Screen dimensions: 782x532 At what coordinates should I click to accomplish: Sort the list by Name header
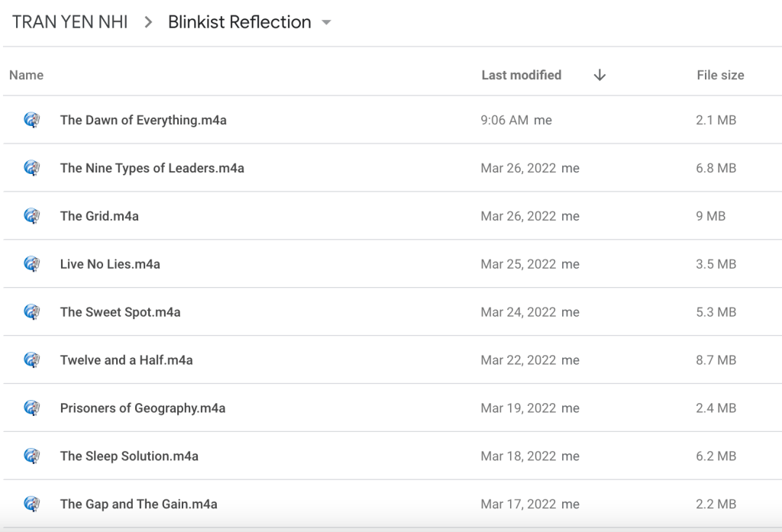[x=26, y=75]
